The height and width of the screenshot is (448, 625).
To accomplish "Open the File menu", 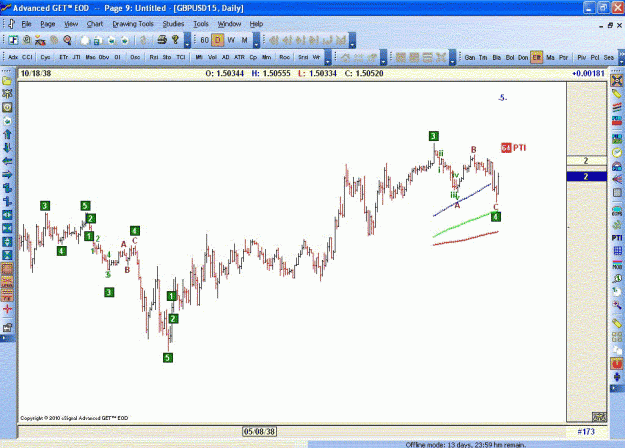I will tap(26, 24).
